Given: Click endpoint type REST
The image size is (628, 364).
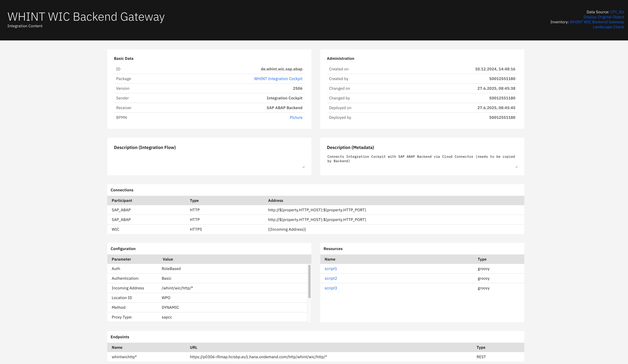Looking at the screenshot, I should 481,357.
